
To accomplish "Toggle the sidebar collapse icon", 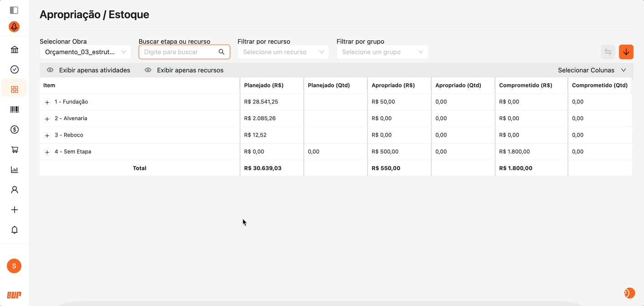I will click(14, 10).
